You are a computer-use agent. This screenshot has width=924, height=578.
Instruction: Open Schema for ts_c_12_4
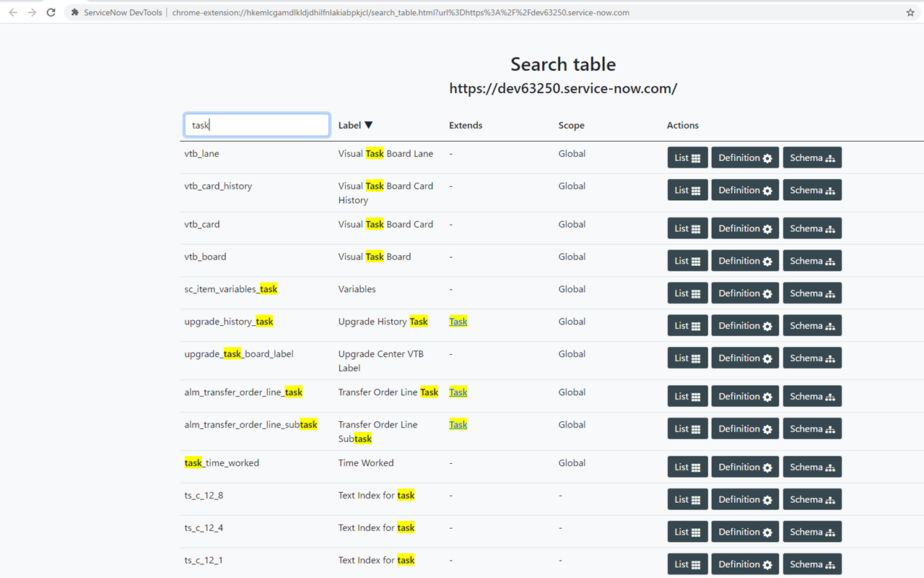(x=812, y=532)
